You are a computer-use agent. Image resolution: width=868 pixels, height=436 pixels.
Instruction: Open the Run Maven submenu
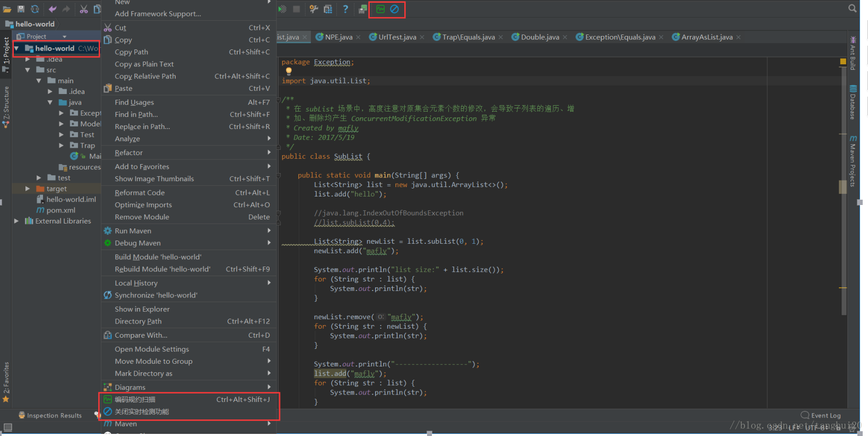point(189,231)
